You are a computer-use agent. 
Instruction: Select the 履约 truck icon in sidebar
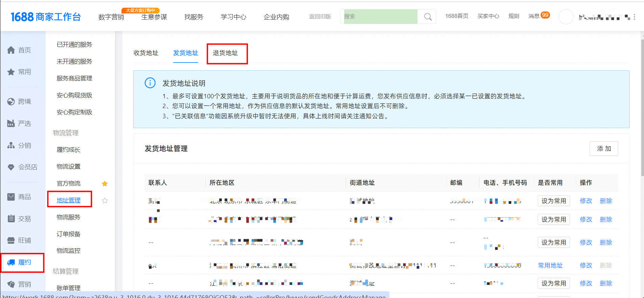[11, 262]
